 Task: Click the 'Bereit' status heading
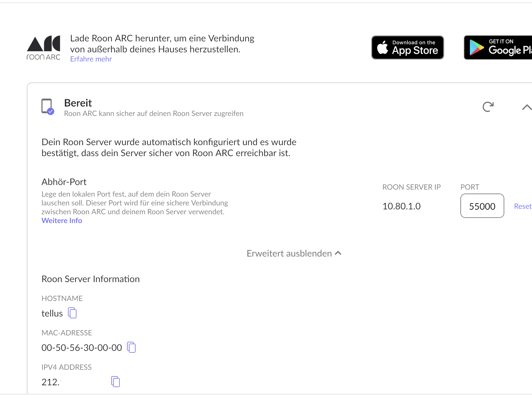[78, 103]
